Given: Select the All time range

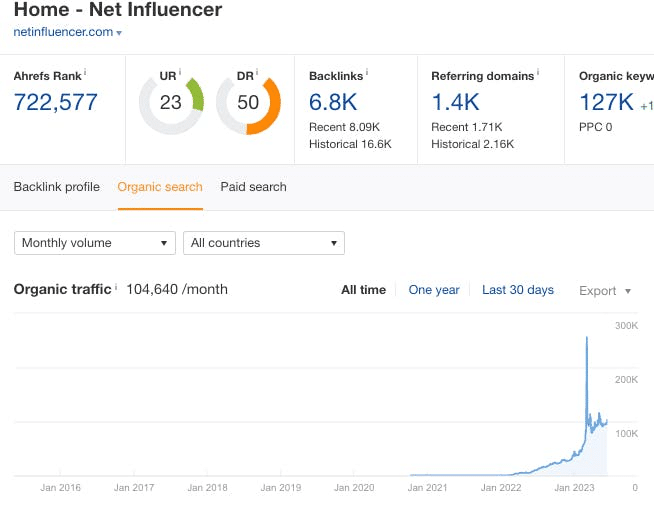Looking at the screenshot, I should (363, 290).
